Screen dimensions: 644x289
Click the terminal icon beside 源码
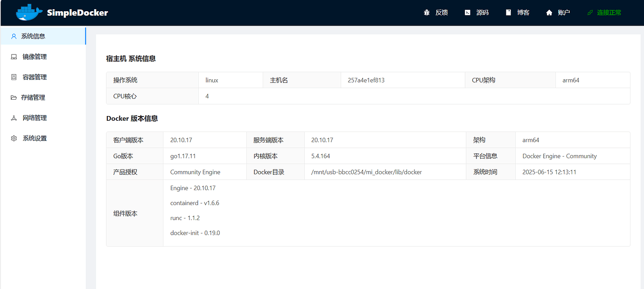(468, 13)
